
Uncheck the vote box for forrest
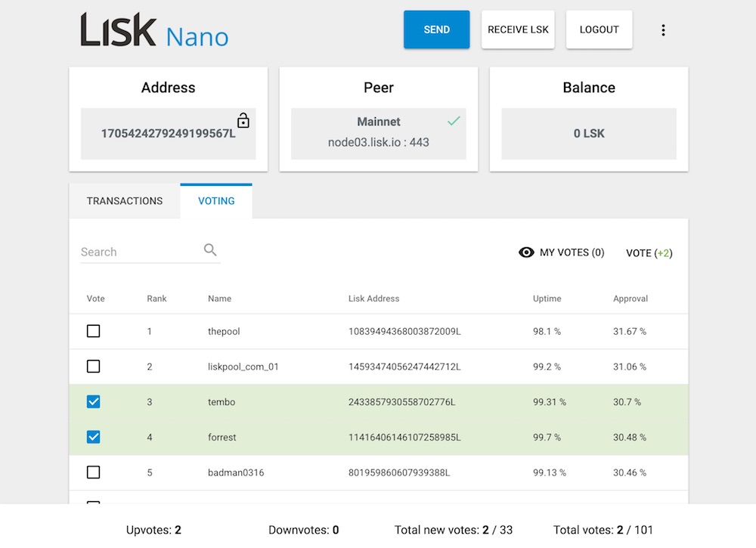(94, 437)
